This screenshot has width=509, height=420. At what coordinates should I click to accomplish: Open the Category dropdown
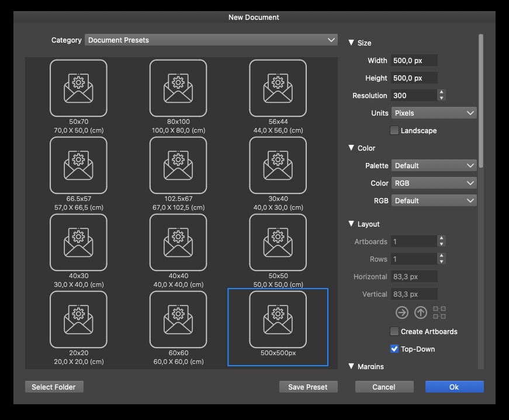tap(211, 40)
